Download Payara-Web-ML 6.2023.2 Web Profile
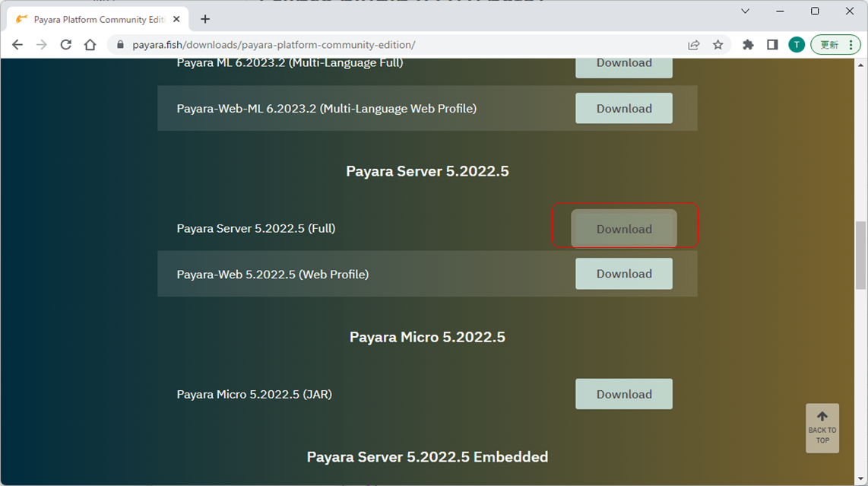The width and height of the screenshot is (868, 486). click(624, 108)
